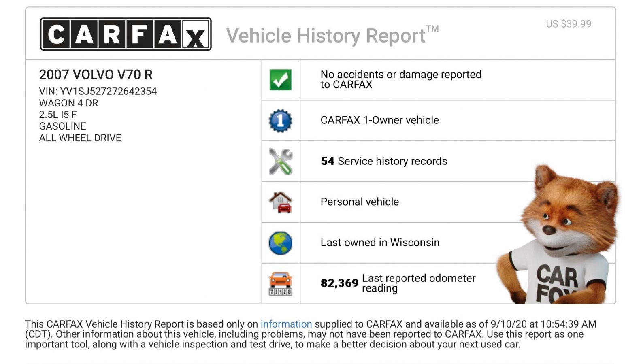Screen dimensions: 641x364
Task: Select 'CARFAX 1-Owner vehicle' text
Action: click(x=379, y=120)
